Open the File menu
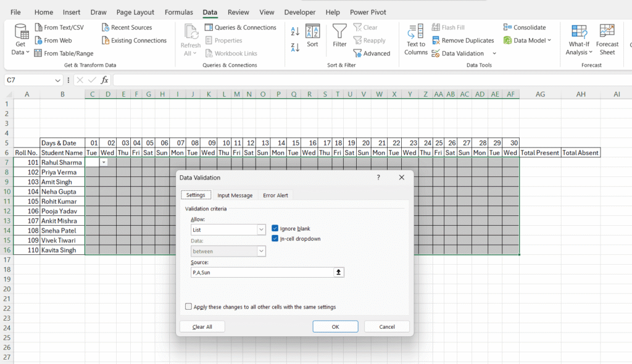Image resolution: width=632 pixels, height=364 pixels. [x=15, y=12]
